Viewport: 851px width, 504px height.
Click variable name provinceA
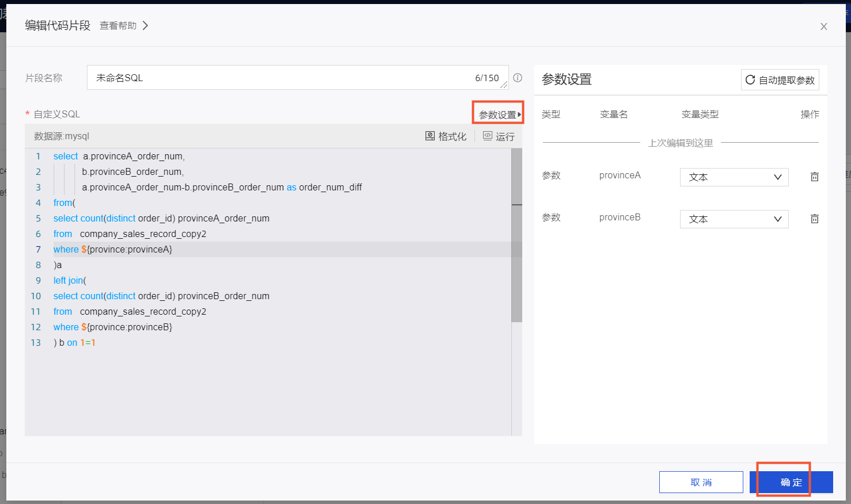click(x=620, y=175)
